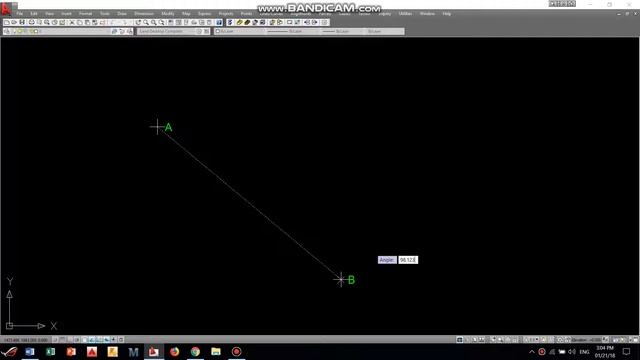This screenshot has width=640, height=360.
Task: Open the plot style ByLayer dropdown
Action: click(x=384, y=31)
